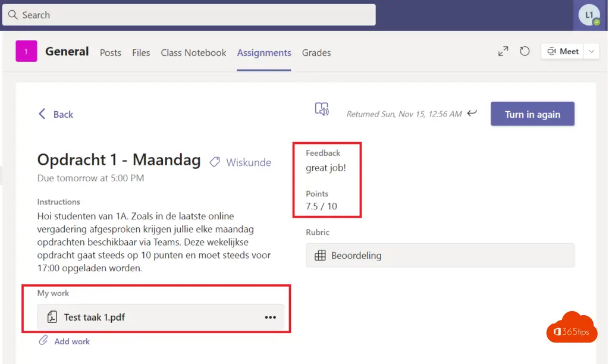Go to the Grades tab
Viewport: 609px width, 364px height.
tap(316, 52)
